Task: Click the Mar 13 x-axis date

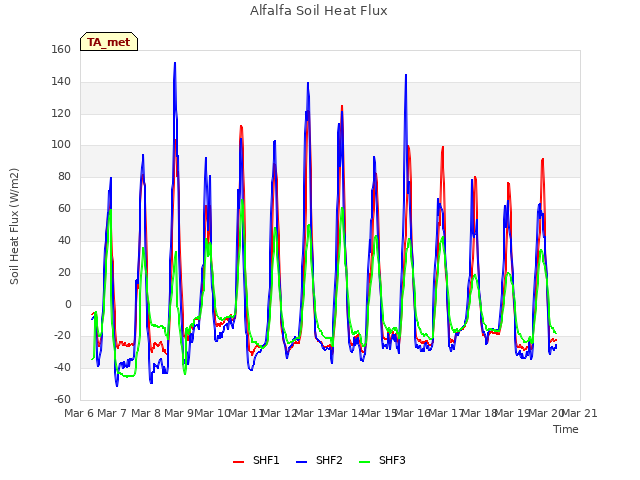Action: 313,413
